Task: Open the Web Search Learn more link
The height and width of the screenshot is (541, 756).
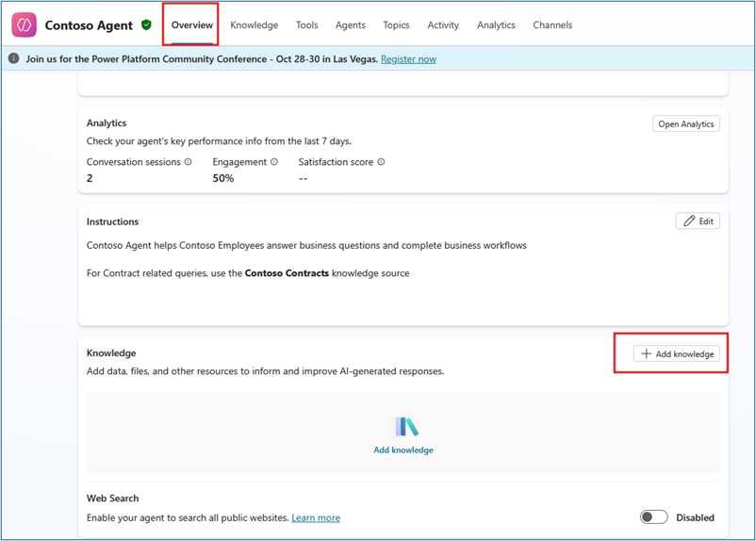Action: point(316,517)
